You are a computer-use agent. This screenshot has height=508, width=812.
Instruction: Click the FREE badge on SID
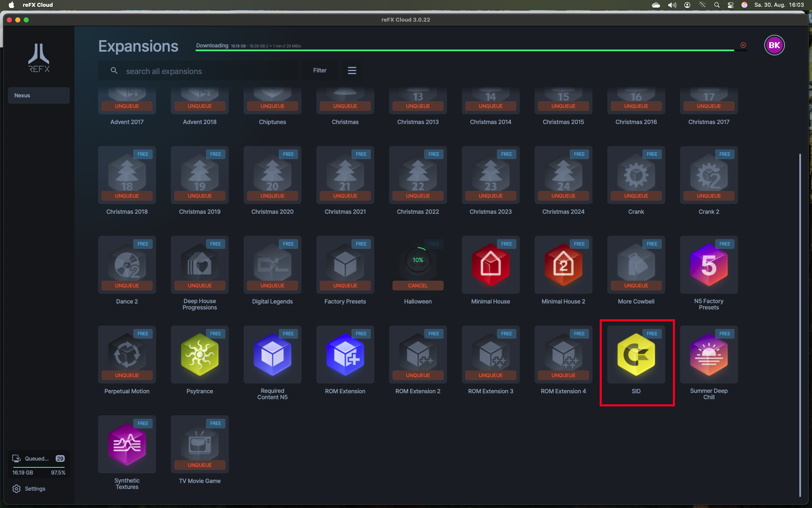[x=652, y=334]
